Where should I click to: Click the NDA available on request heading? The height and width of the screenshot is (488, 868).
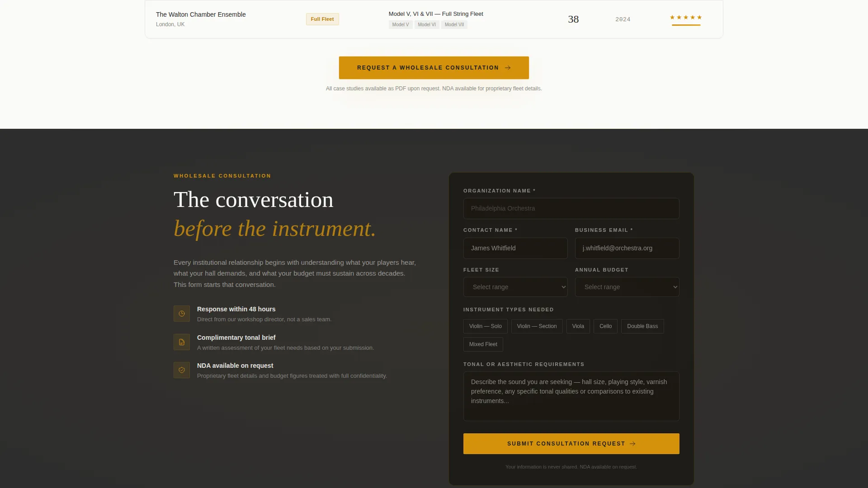tap(235, 366)
